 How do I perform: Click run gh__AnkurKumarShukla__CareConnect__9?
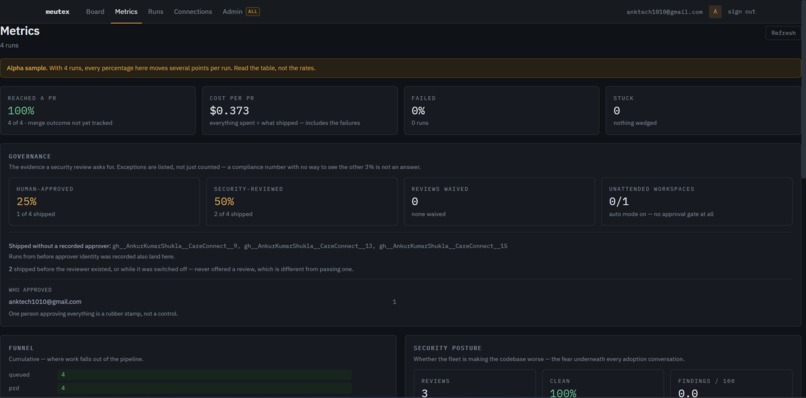point(175,246)
